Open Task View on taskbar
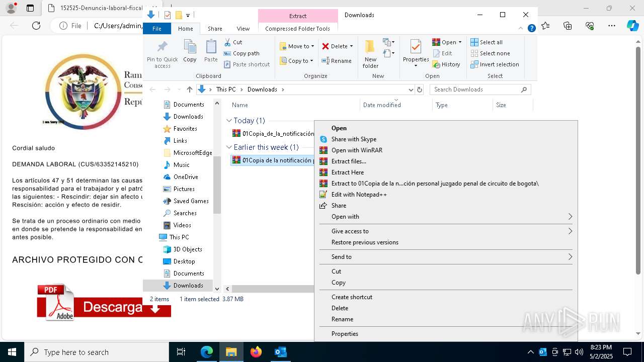644x362 pixels. 182,352
